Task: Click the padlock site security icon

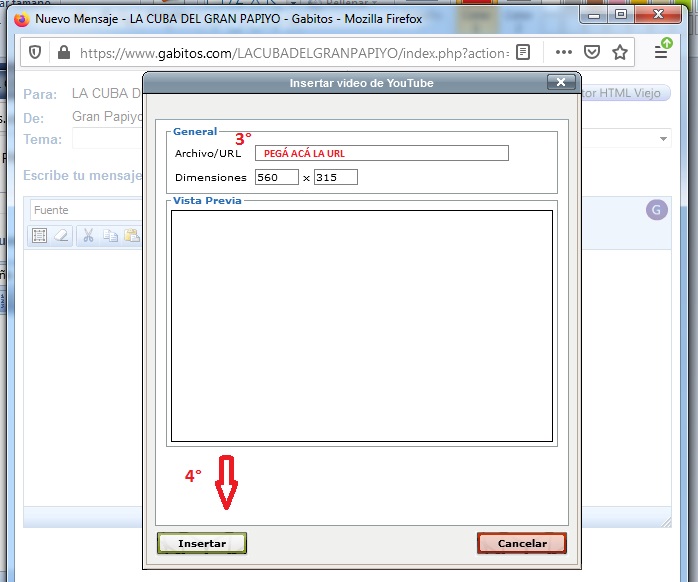Action: 63,53
